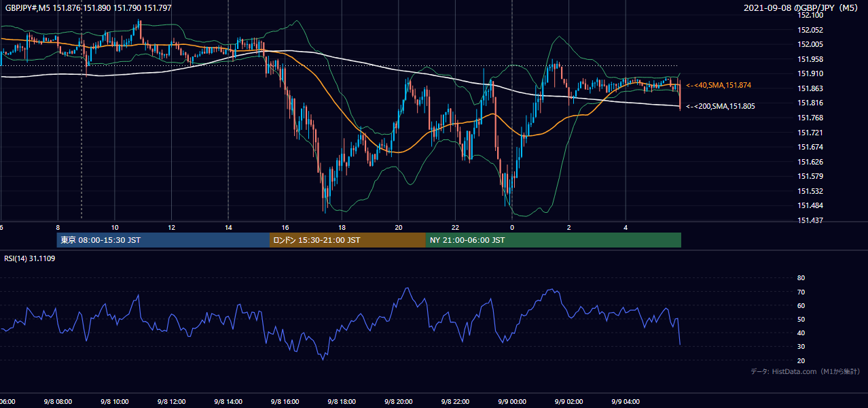Click the 9/9 02:00 date axis label
Image resolution: width=868 pixels, height=408 pixels.
pyautogui.click(x=568, y=401)
